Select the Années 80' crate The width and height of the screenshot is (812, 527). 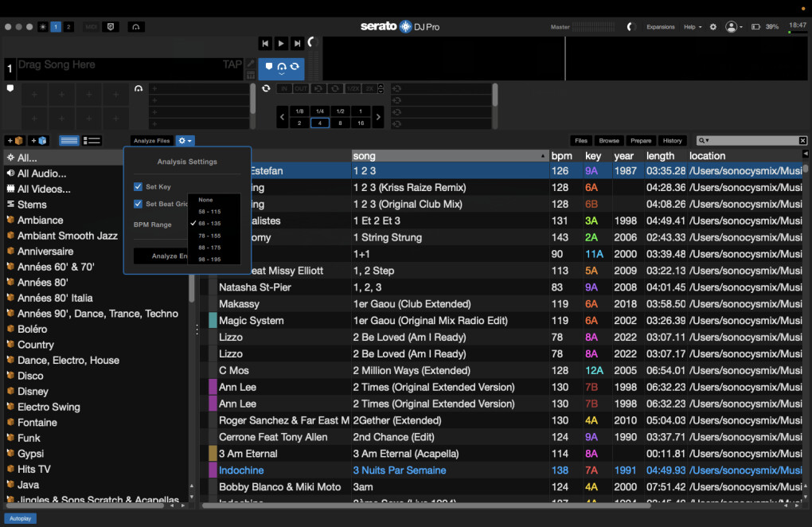(43, 283)
